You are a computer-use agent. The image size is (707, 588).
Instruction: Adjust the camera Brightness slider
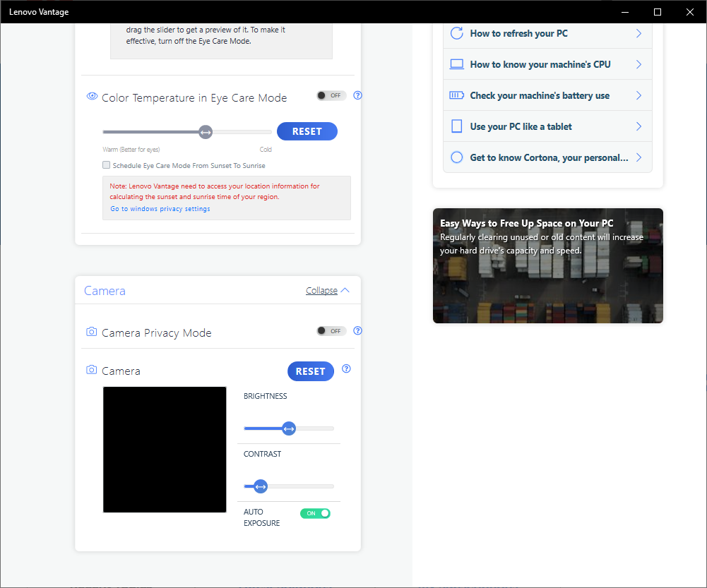pyautogui.click(x=288, y=428)
